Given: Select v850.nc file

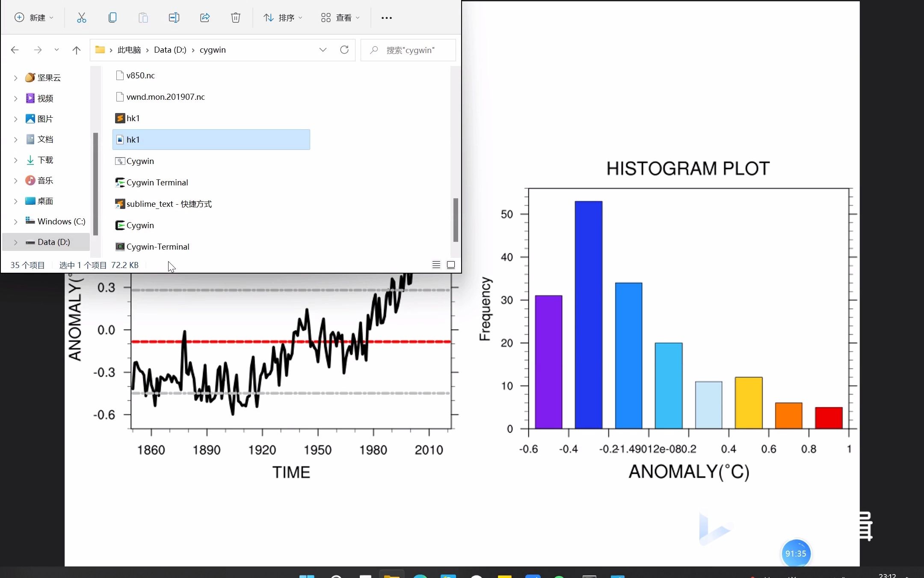Looking at the screenshot, I should coord(135,75).
